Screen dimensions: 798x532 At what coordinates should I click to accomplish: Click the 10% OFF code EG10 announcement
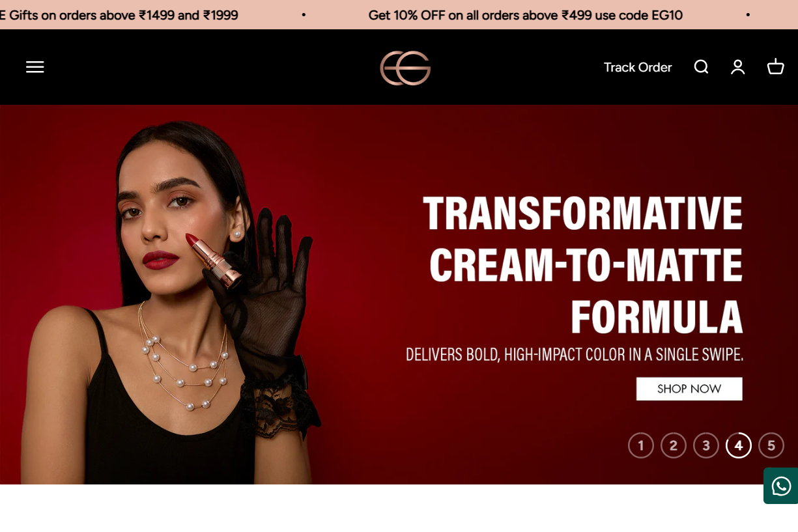526,15
